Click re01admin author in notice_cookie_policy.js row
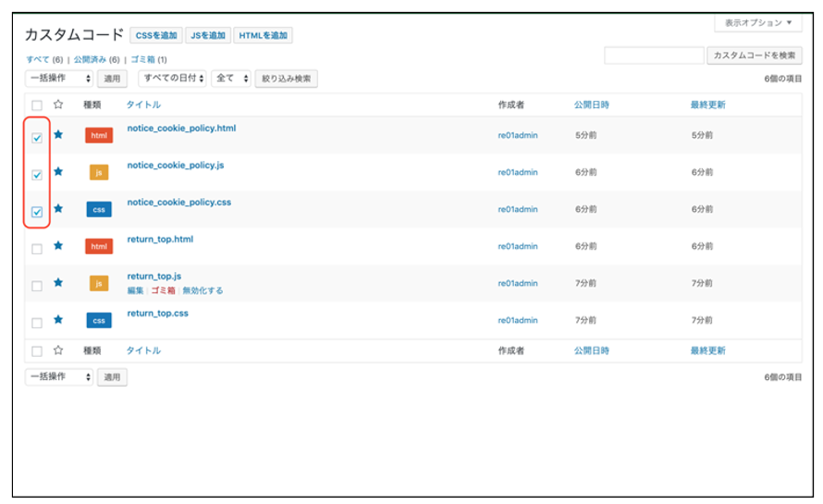The image size is (823, 504). pos(518,172)
